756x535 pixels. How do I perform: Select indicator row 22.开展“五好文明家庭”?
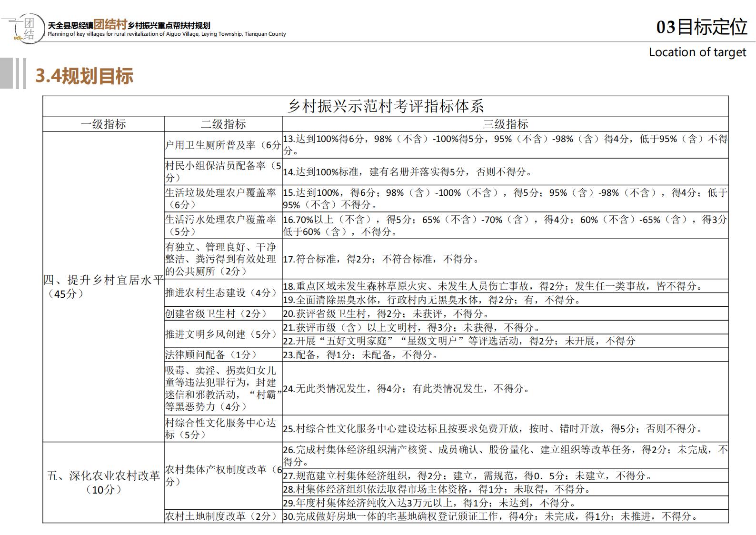506,341
